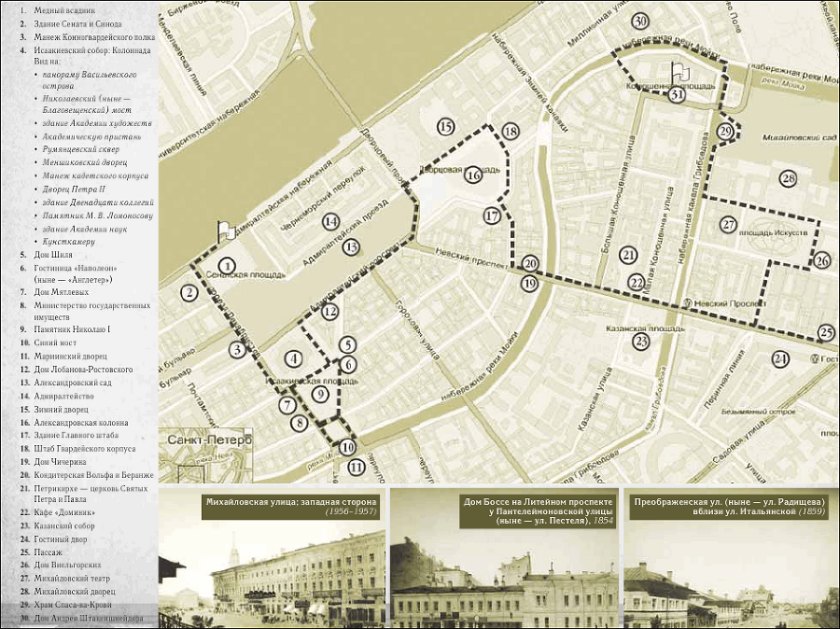Click list entry 'Храм Спаса-на-Крови'

coord(73,605)
